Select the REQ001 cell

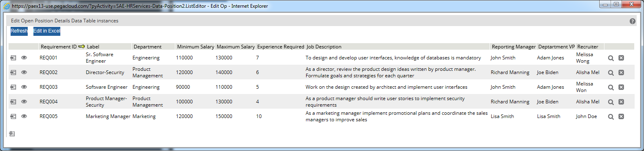49,58
